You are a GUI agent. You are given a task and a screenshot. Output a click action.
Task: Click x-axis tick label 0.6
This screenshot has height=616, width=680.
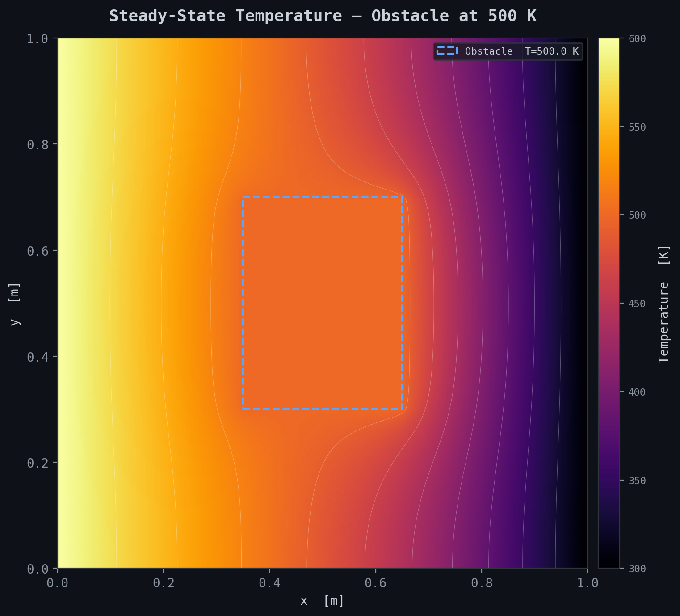[x=375, y=583]
